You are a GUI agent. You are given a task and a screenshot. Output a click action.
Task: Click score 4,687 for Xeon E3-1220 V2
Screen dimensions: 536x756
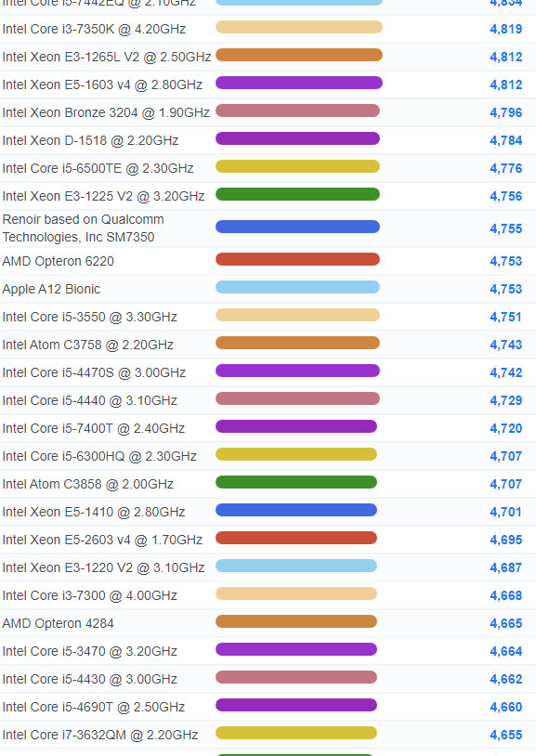tap(506, 568)
